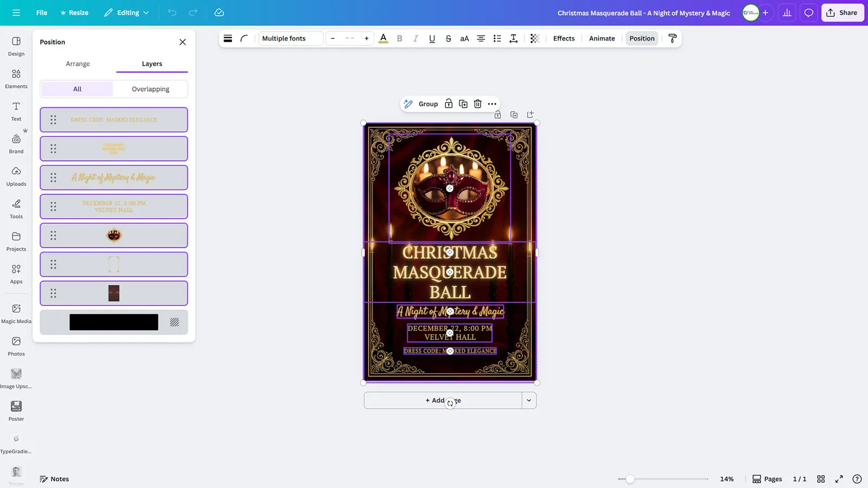Screen dimensions: 868x488
Task: Click the Share button
Action: 842,13
